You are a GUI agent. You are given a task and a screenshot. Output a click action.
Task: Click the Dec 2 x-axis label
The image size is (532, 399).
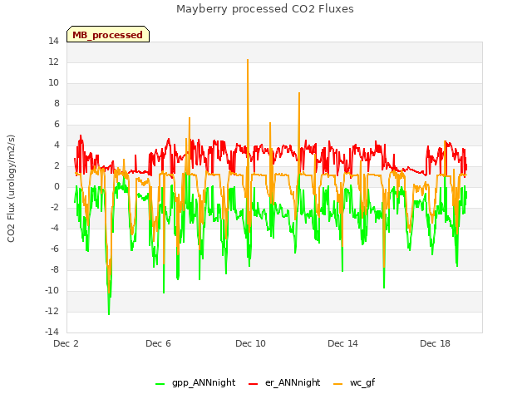[66, 343]
